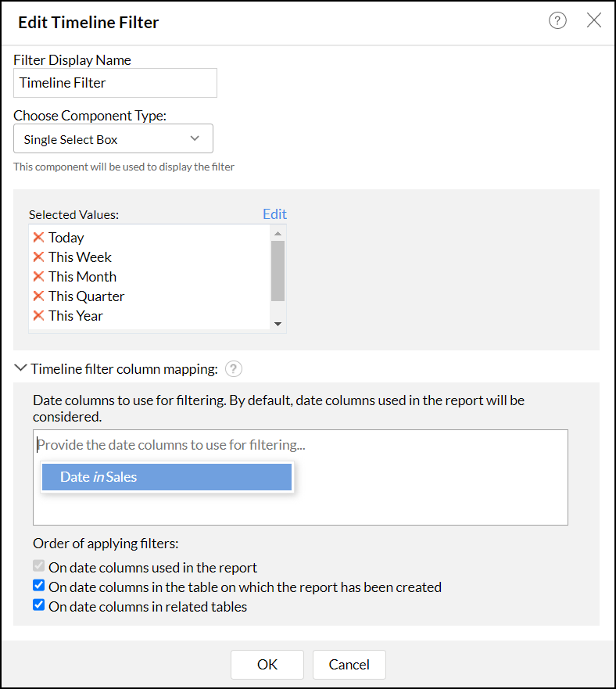Open the Single Select Box dropdown
This screenshot has width=616, height=689.
(113, 139)
